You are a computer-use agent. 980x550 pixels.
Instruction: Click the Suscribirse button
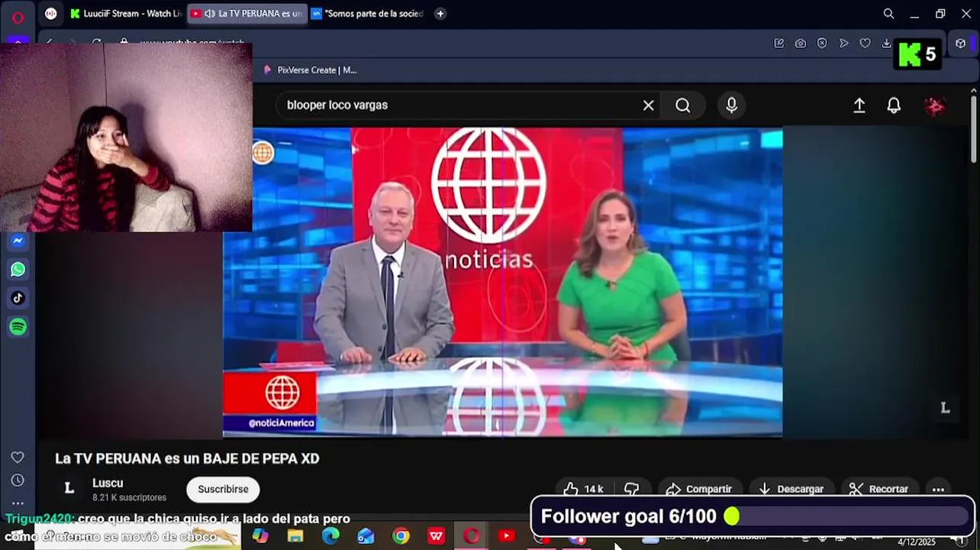[223, 489]
